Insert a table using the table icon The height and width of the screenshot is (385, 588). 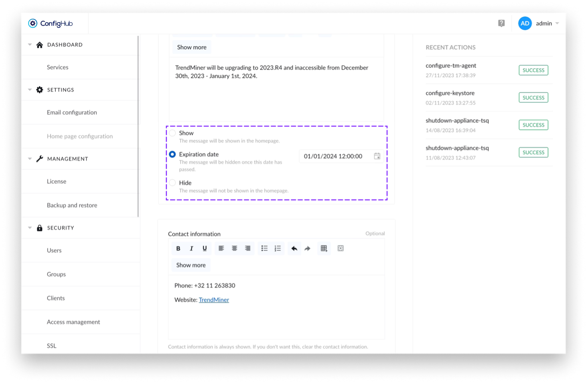pos(324,249)
